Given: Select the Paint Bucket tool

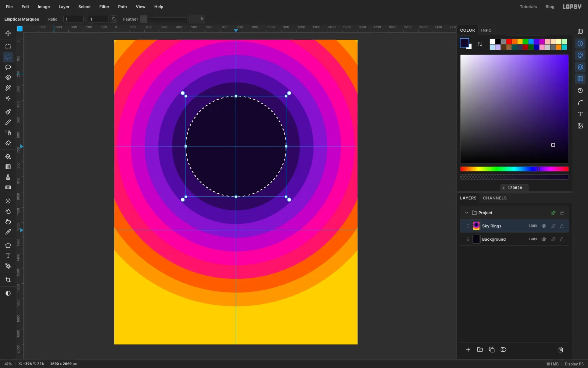Looking at the screenshot, I should coord(8,156).
